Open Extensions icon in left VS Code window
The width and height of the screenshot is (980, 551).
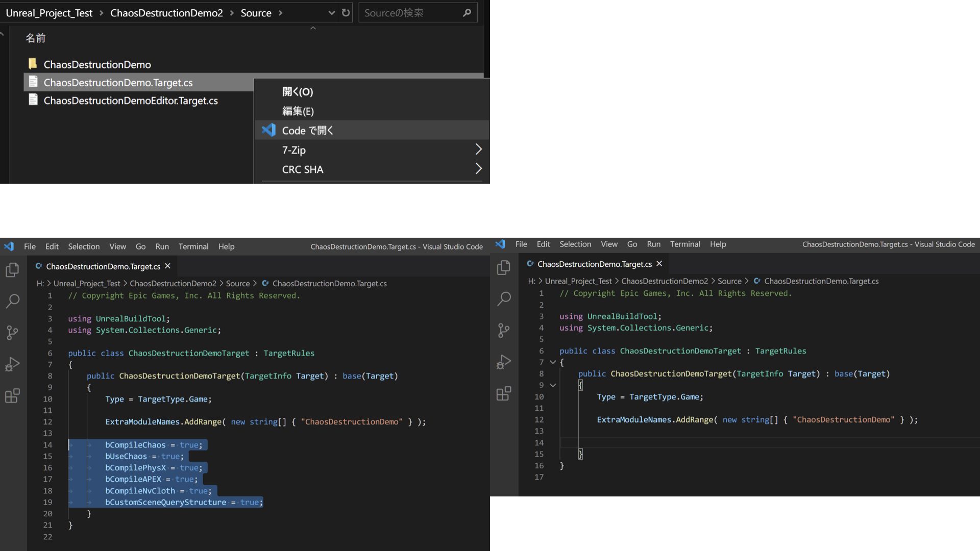click(12, 395)
